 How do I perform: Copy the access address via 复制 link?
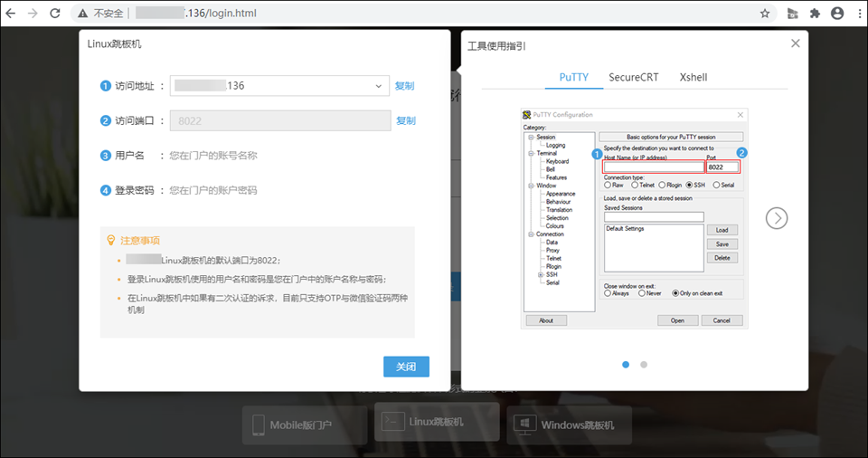[404, 86]
